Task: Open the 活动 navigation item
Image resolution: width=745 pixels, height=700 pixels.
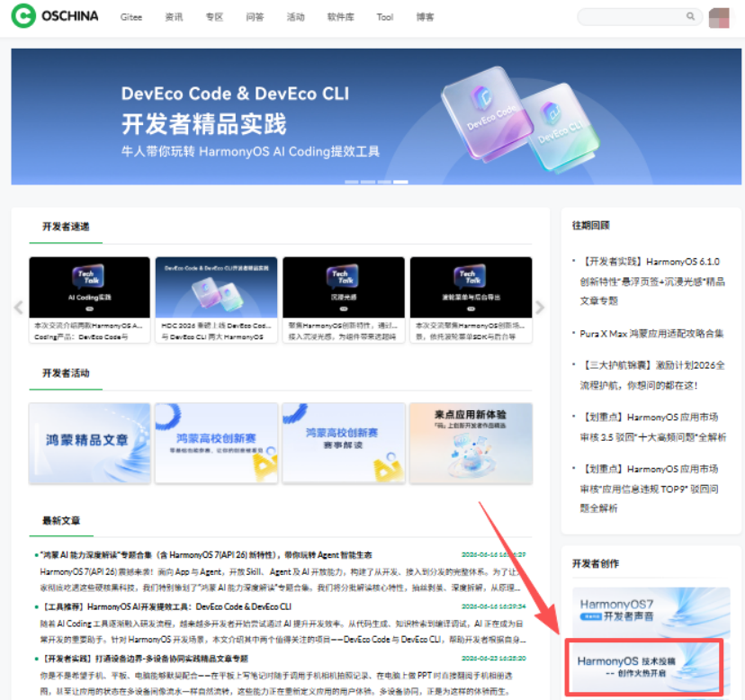Action: click(295, 17)
